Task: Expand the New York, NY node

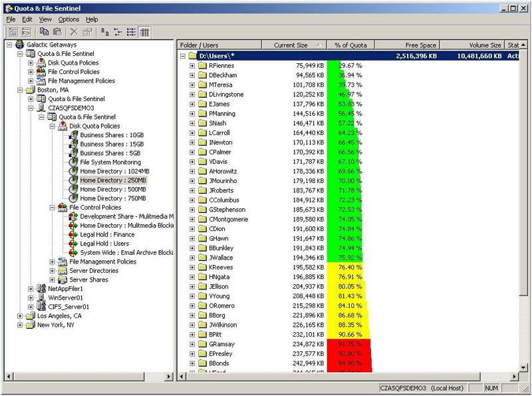Action: tap(20, 325)
